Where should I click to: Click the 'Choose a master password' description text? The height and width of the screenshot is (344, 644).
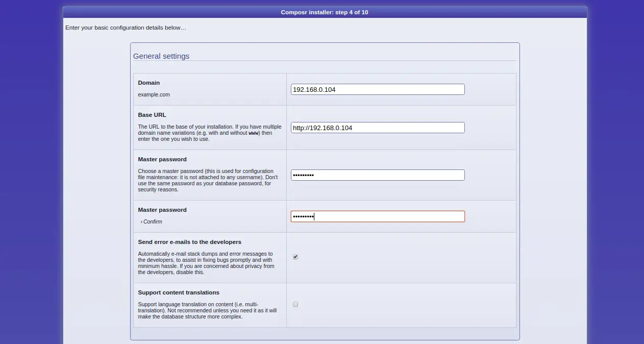[x=208, y=180]
